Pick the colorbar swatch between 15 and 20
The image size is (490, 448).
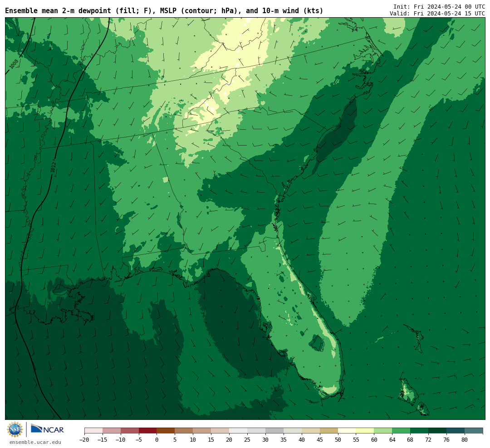click(x=220, y=431)
